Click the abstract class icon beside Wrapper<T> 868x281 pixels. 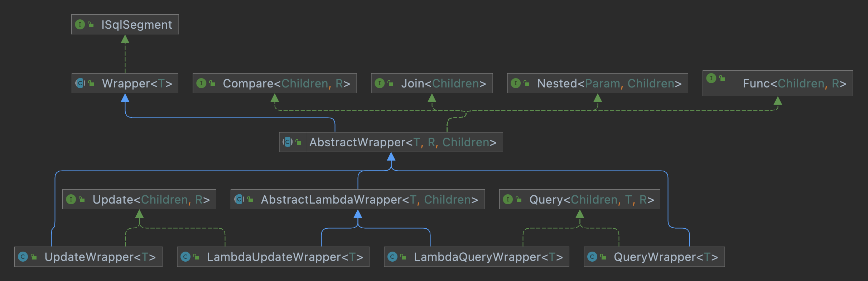(80, 83)
